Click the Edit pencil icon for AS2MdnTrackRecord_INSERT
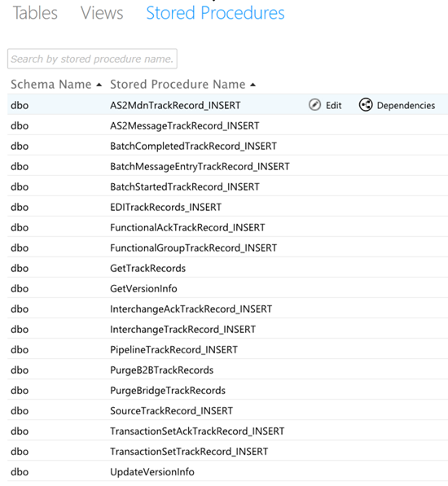 coord(314,105)
